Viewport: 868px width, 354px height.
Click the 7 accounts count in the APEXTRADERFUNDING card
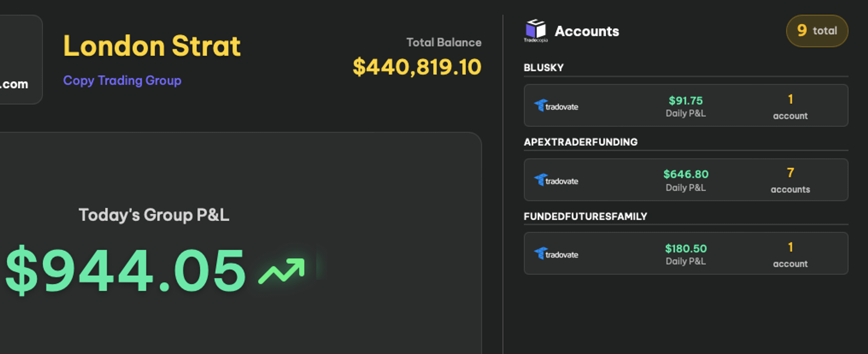point(790,180)
